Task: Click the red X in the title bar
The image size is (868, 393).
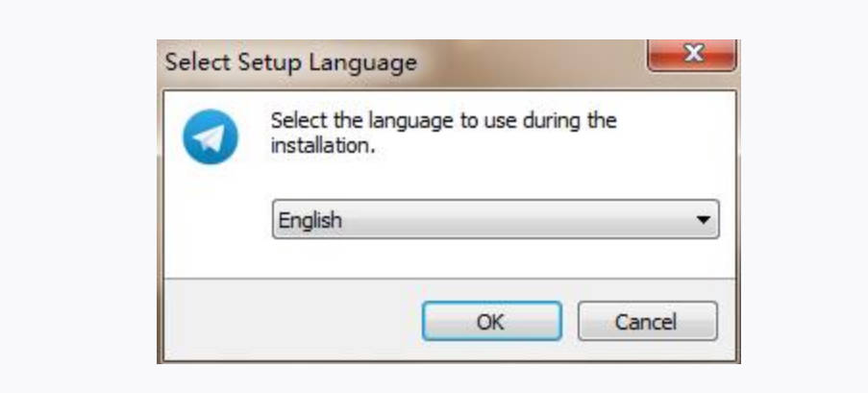Action: pyautogui.click(x=691, y=56)
